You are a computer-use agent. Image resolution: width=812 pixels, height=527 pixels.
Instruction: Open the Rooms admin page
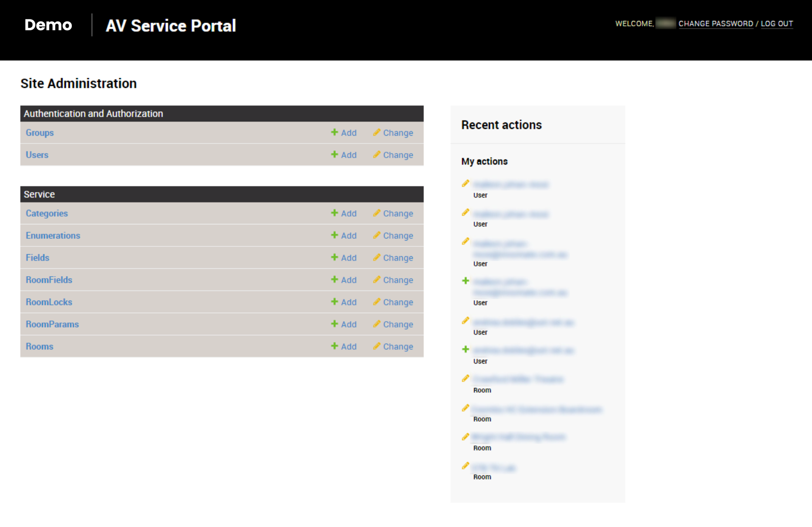pos(39,346)
